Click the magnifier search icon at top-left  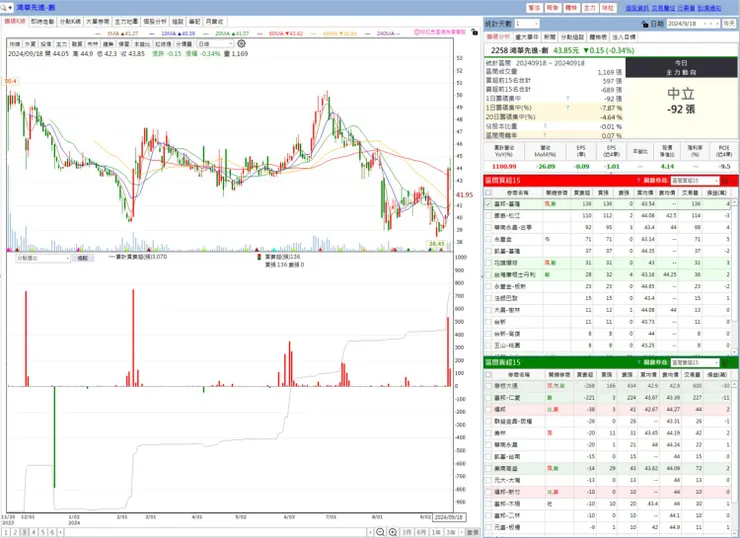[x=4, y=8]
